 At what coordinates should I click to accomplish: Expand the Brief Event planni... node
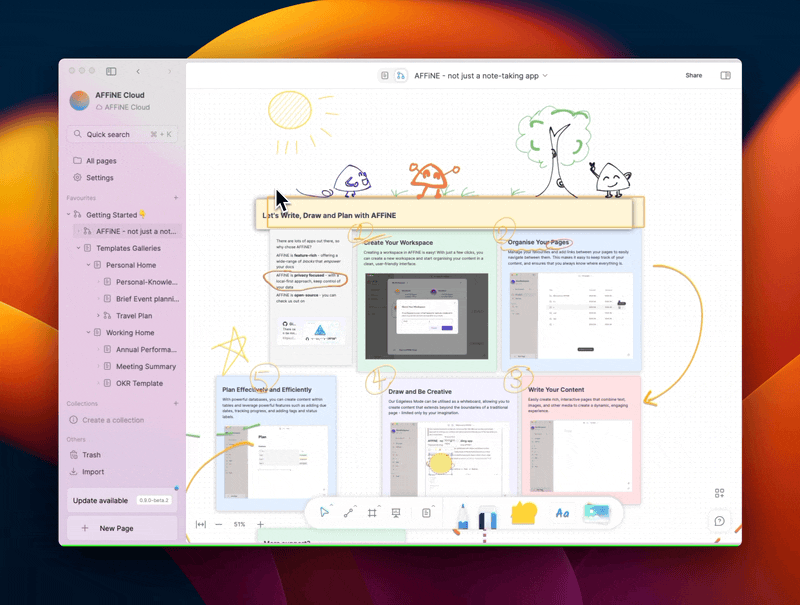coord(98,298)
